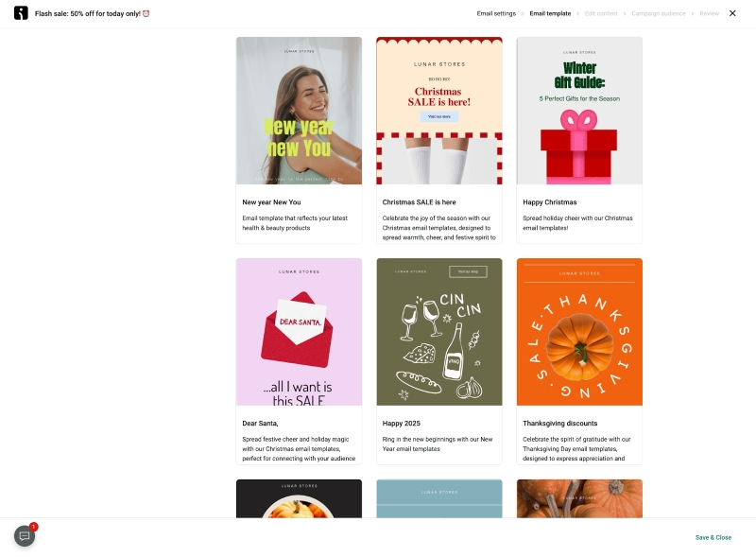The height and width of the screenshot is (557, 756).
Task: Click the Edit content step
Action: (600, 13)
